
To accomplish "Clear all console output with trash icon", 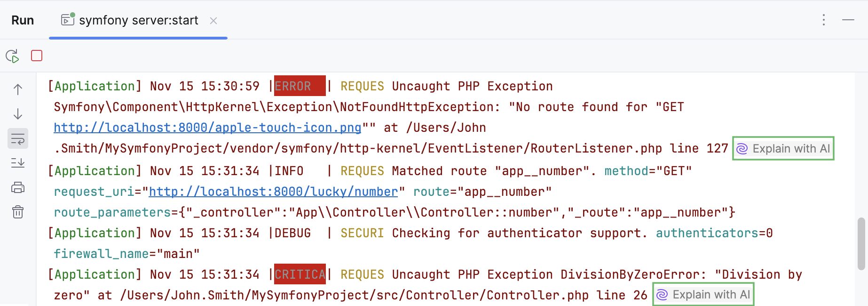I will pyautogui.click(x=18, y=212).
